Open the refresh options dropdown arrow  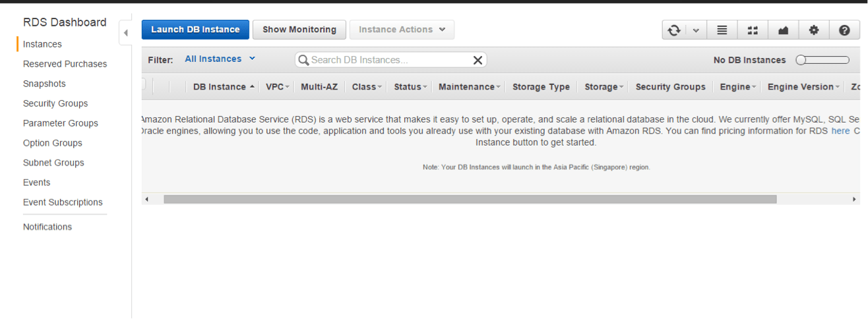pyautogui.click(x=696, y=30)
